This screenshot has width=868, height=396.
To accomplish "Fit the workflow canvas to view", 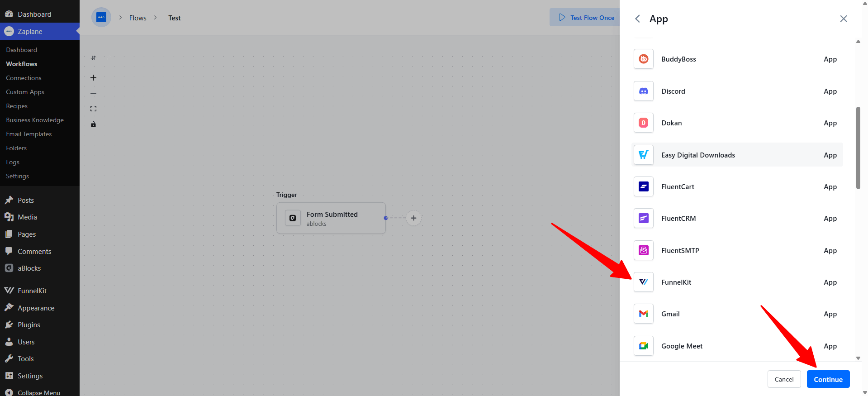I will click(x=93, y=109).
